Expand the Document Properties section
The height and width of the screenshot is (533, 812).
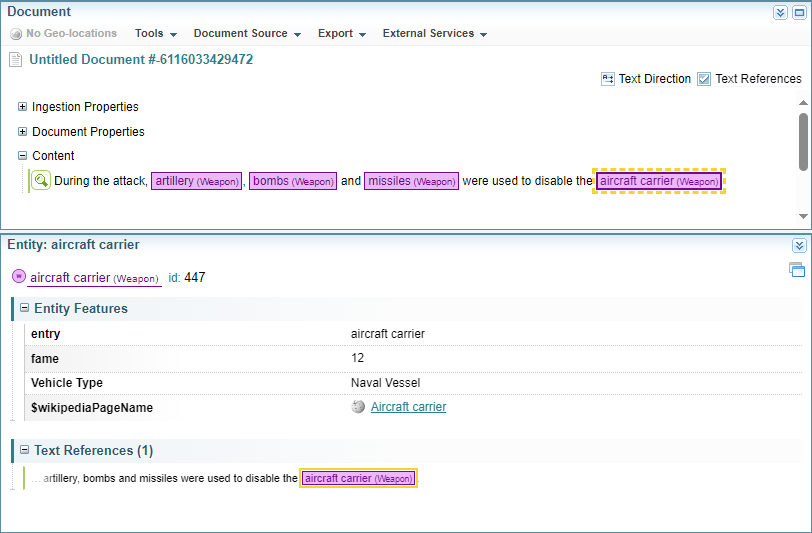pos(23,132)
